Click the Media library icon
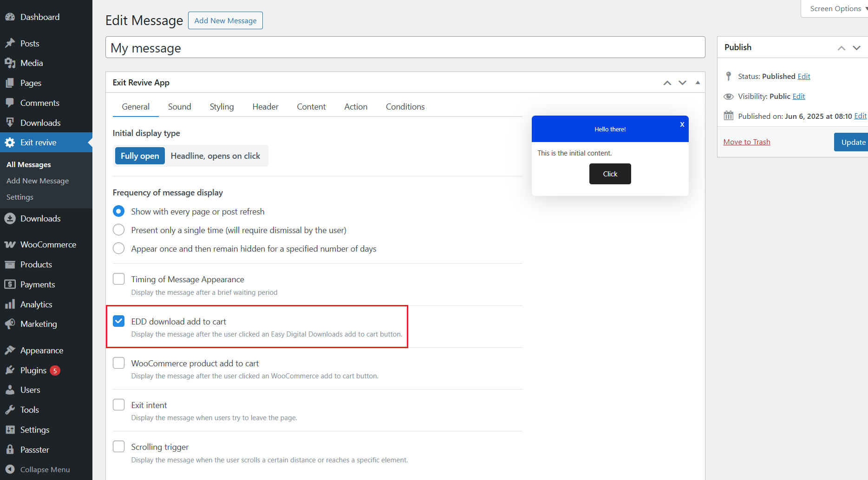 [x=10, y=63]
